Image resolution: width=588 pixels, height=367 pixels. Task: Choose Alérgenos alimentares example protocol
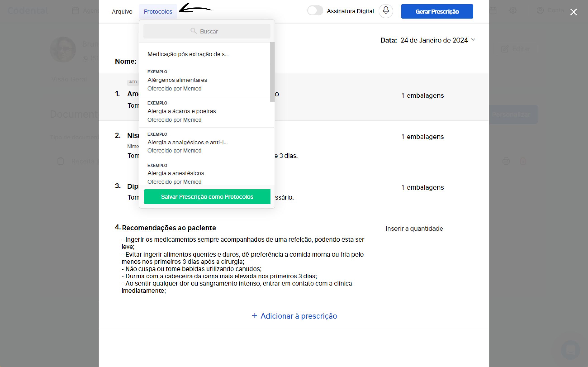(177, 80)
